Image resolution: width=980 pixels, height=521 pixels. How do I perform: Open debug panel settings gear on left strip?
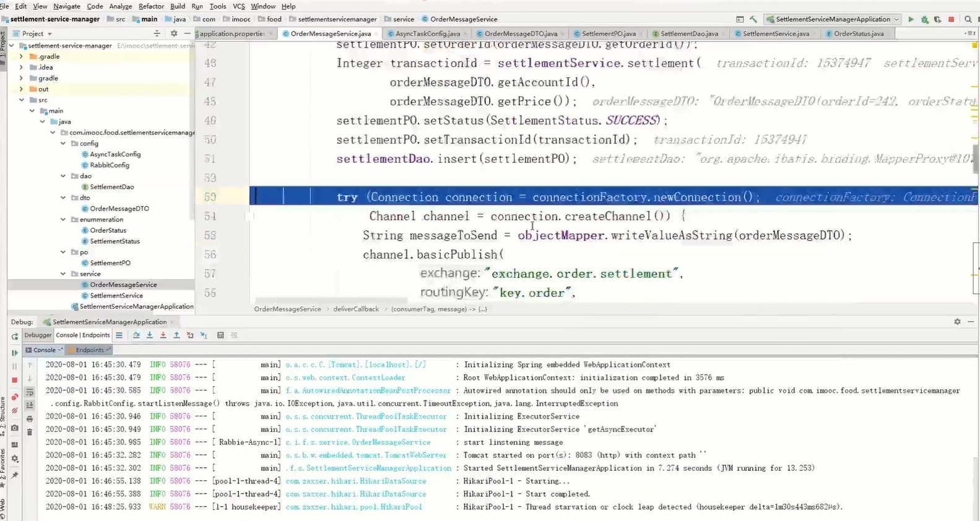15,459
